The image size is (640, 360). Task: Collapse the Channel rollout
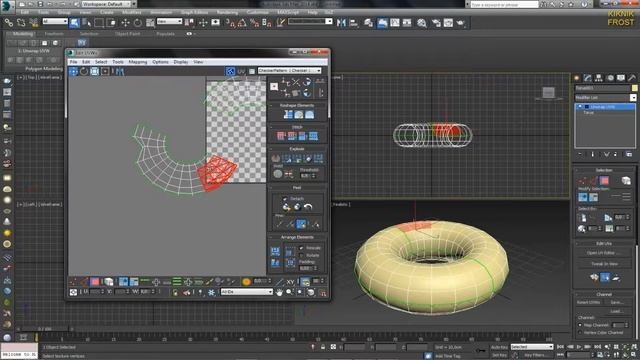point(604,294)
